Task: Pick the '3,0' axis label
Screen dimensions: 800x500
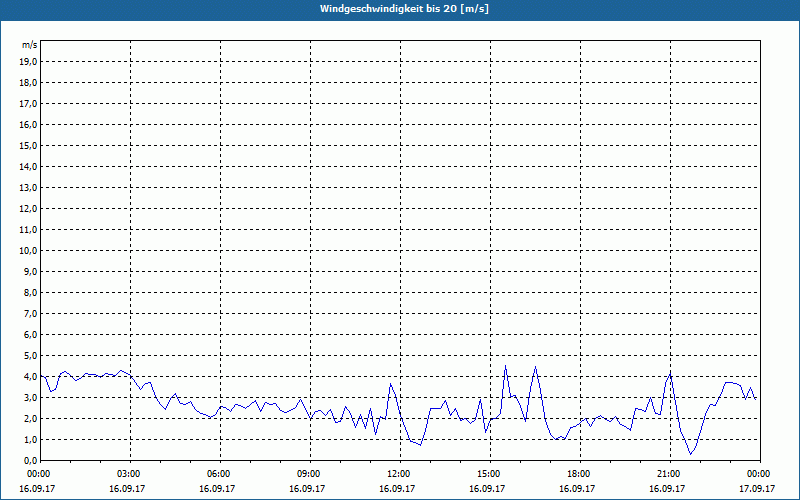Action: coord(30,397)
